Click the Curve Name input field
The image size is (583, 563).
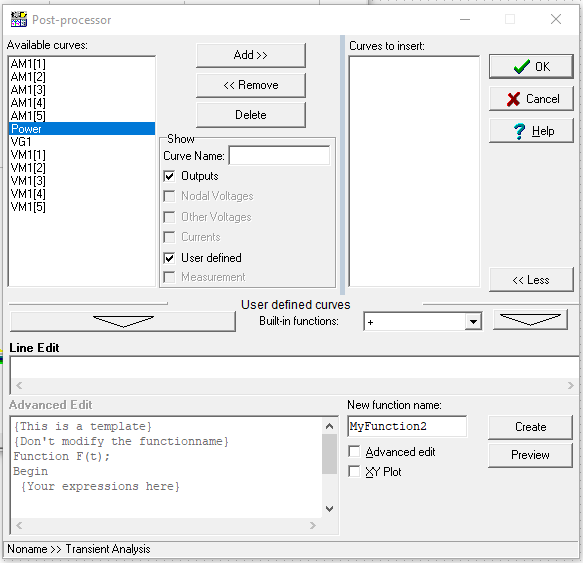point(279,156)
